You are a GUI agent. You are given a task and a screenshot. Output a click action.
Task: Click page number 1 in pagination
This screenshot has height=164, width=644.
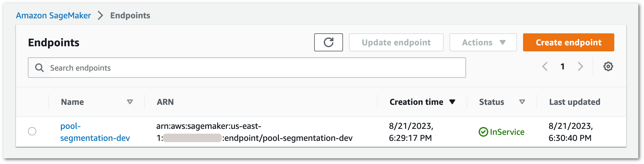click(563, 66)
